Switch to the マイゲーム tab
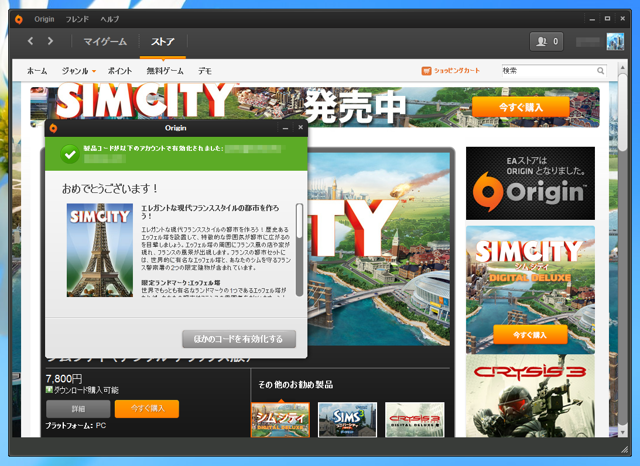 coord(105,42)
